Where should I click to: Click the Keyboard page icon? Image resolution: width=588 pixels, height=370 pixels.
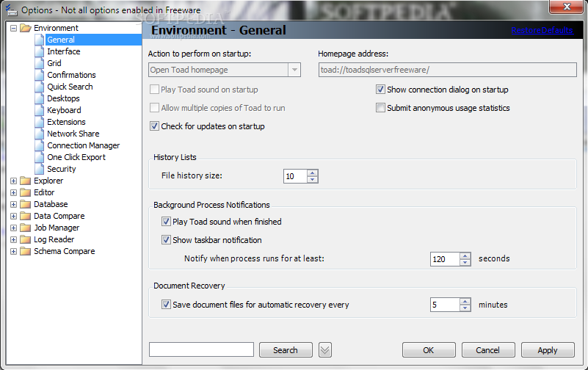click(40, 110)
